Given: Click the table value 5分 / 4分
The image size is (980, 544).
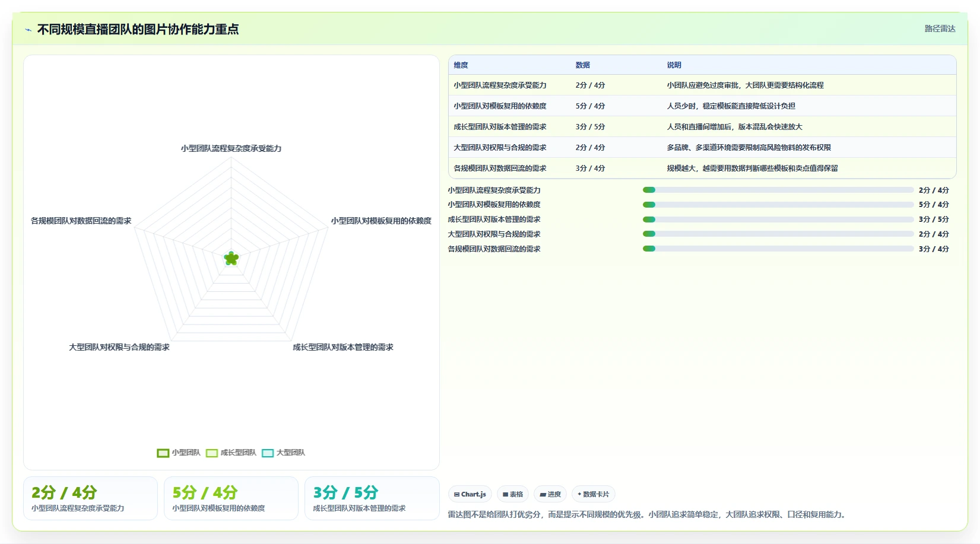Looking at the screenshot, I should [x=590, y=106].
